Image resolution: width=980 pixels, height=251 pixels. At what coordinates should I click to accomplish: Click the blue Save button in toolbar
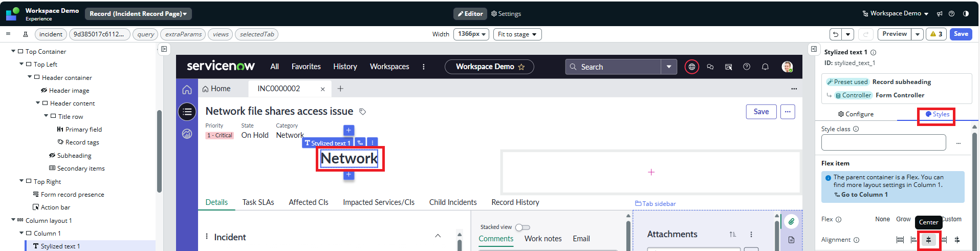[961, 34]
